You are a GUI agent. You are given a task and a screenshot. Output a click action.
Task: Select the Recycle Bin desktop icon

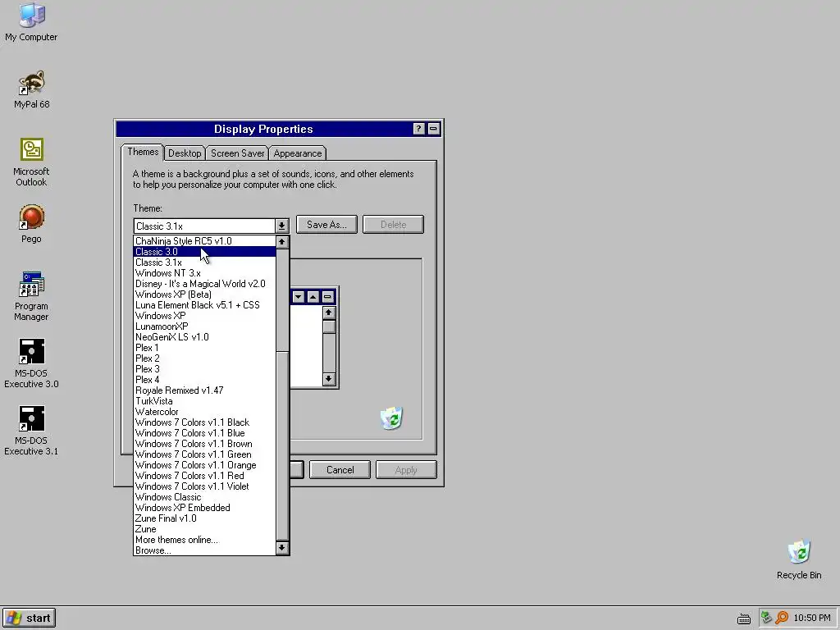point(799,559)
